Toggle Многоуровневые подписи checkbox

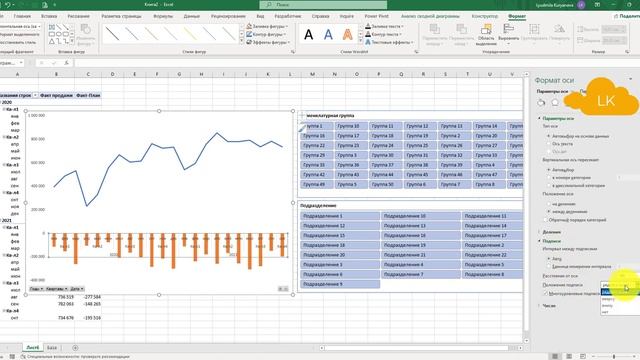click(x=546, y=293)
